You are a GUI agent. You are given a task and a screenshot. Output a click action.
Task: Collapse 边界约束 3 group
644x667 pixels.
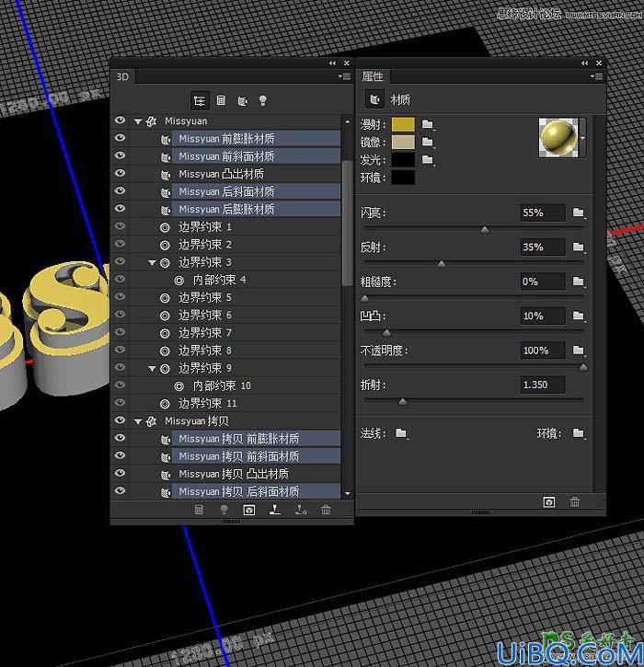(152, 263)
